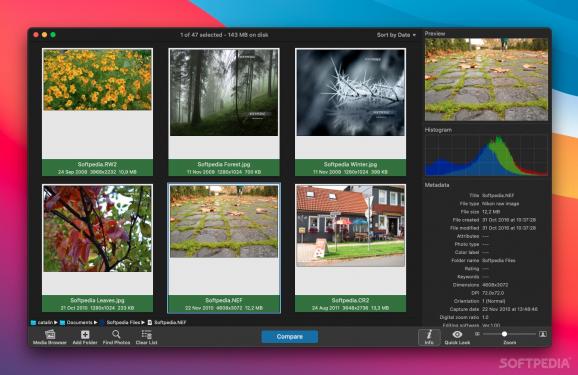Image resolution: width=578 pixels, height=375 pixels.
Task: Click Softpedia.NEF file in path bar
Action: [x=167, y=322]
